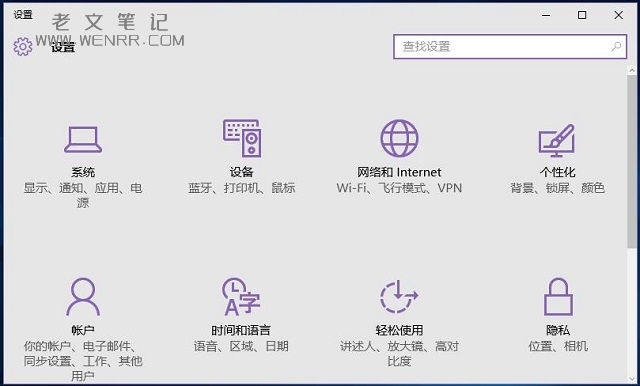Open the 设备 keyboard and speaker icon

coord(242,138)
